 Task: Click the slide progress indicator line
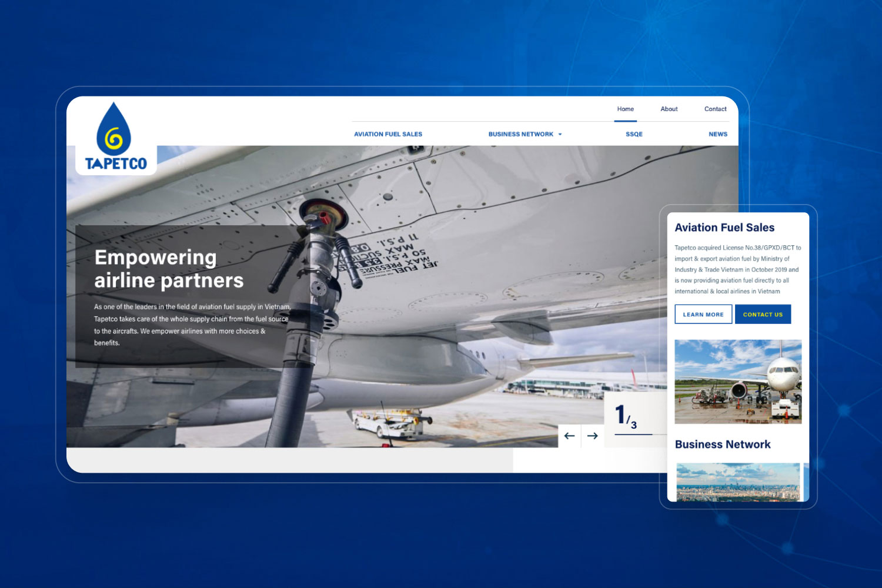633,435
